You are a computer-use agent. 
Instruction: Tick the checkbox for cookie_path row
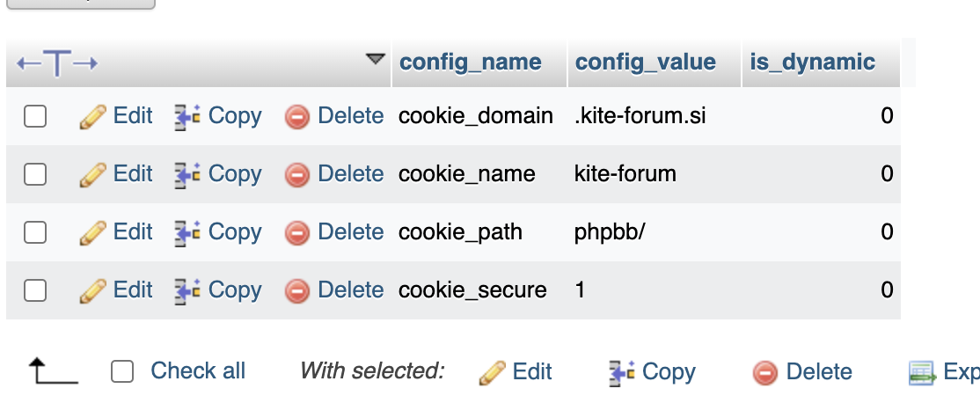[35, 232]
